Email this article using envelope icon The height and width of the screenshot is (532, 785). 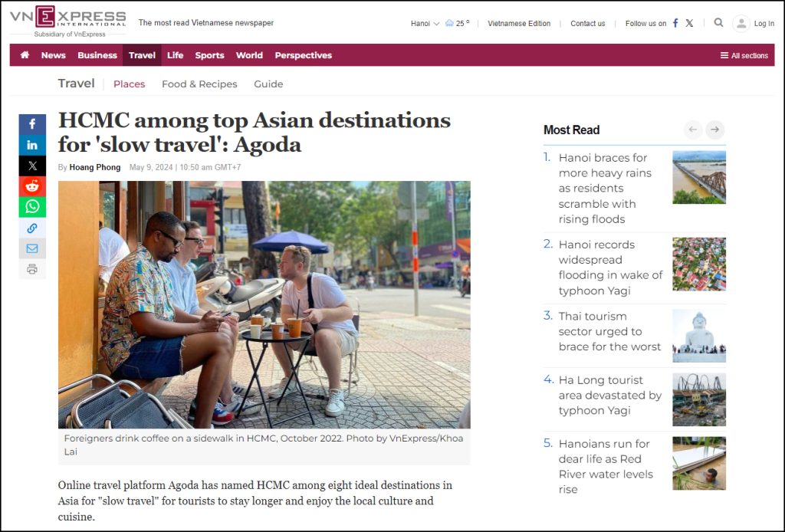32,248
